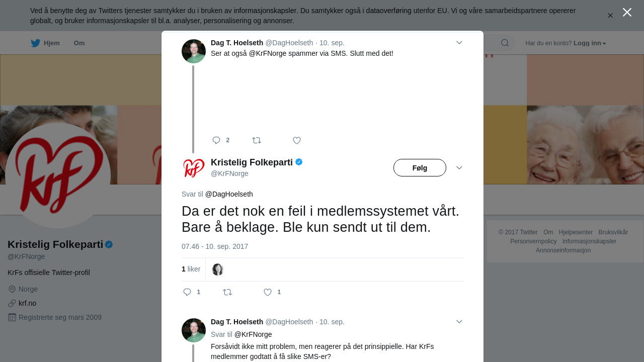Open the krf.no website link
This screenshot has width=644, height=362.
27,303
